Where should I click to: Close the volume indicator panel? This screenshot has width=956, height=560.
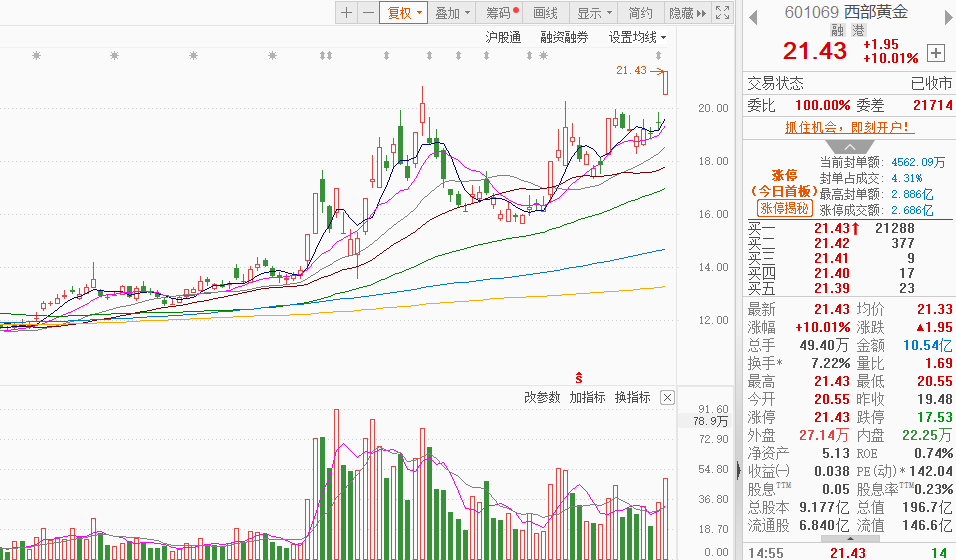coord(667,398)
